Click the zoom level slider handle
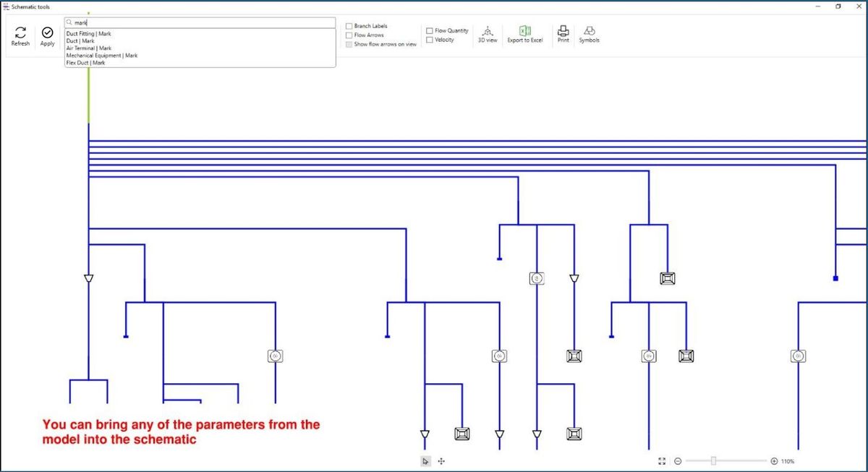Viewport: 868px width, 472px height. (714, 461)
